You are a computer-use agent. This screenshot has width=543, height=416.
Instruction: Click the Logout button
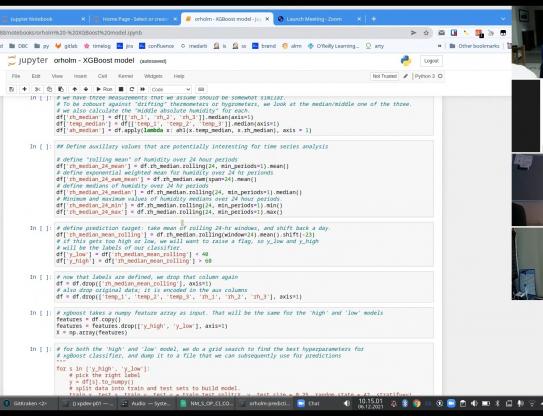[431, 61]
